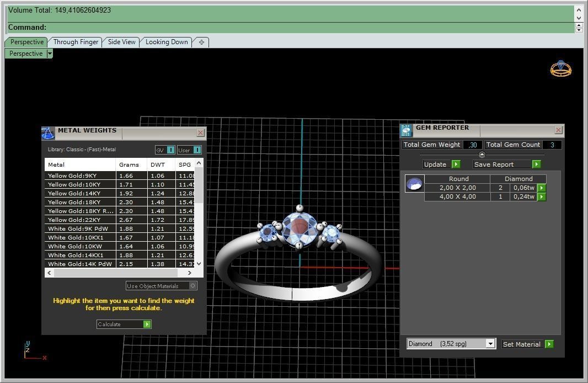Open the Diamond material dropdown
The height and width of the screenshot is (383, 588).
pos(490,344)
